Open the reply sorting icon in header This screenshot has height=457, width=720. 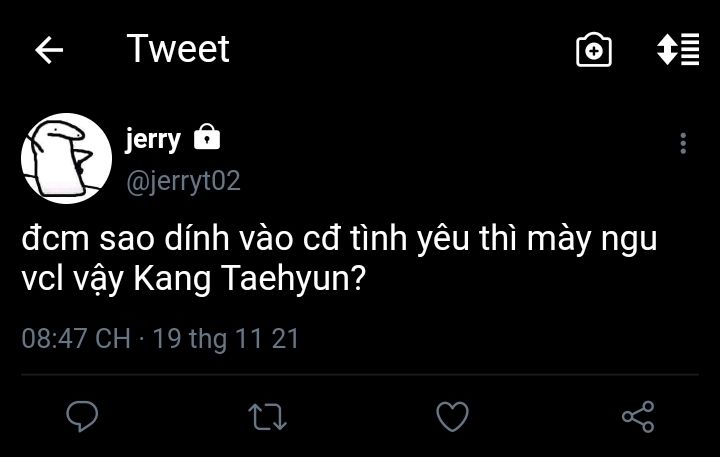pos(677,51)
